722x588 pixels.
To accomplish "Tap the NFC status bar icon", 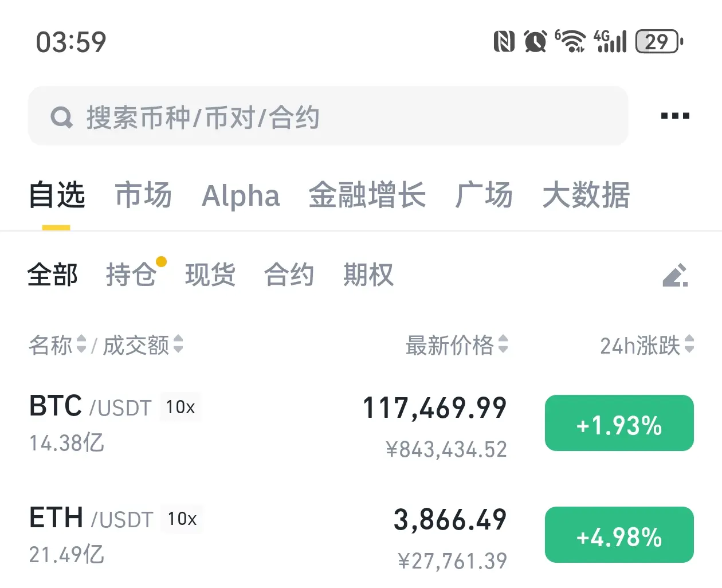I will (504, 42).
